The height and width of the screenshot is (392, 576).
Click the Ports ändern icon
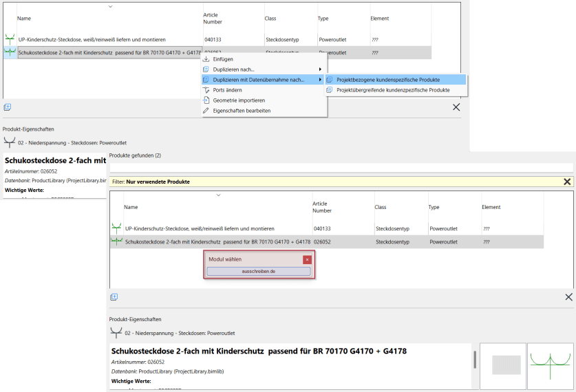point(206,90)
